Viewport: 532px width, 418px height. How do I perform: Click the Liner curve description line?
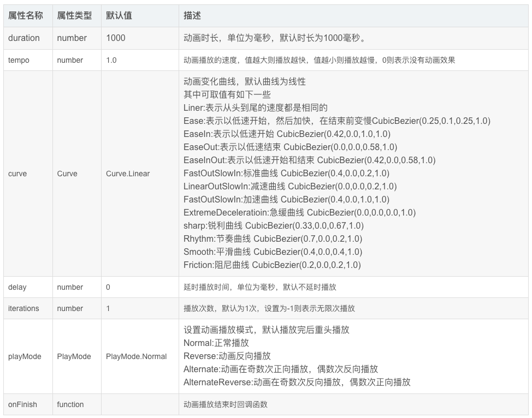256,108
